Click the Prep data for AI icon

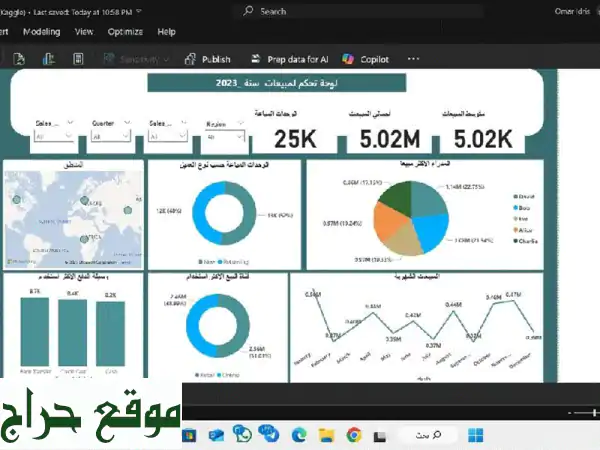[x=254, y=59]
